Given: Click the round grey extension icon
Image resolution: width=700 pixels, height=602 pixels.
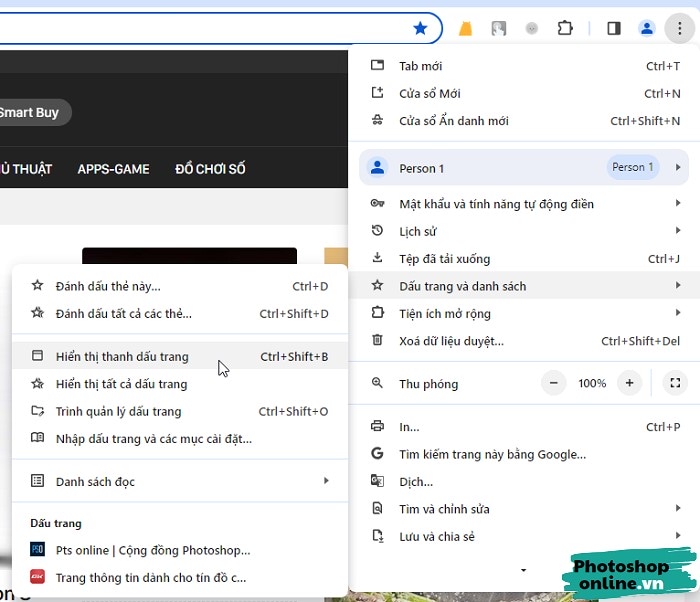Looking at the screenshot, I should [x=532, y=29].
